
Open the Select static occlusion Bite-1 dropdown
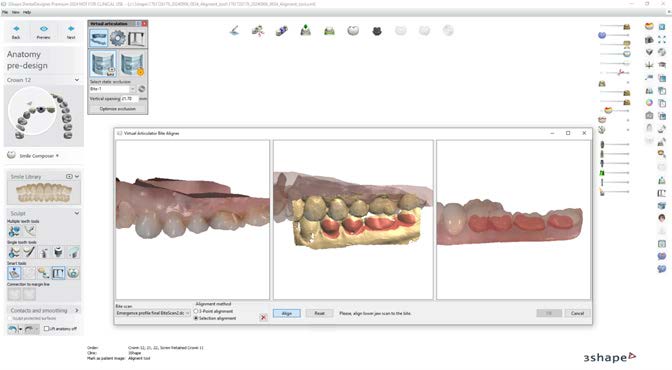[132, 89]
